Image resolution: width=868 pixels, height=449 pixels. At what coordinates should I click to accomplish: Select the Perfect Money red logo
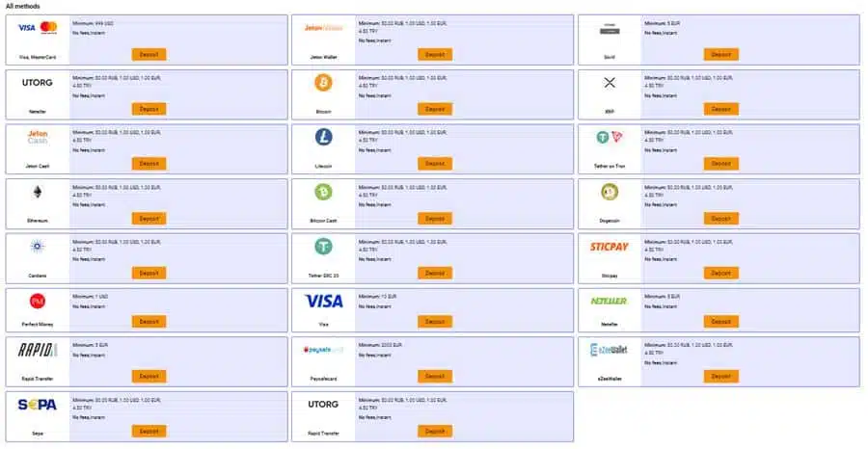pos(37,301)
